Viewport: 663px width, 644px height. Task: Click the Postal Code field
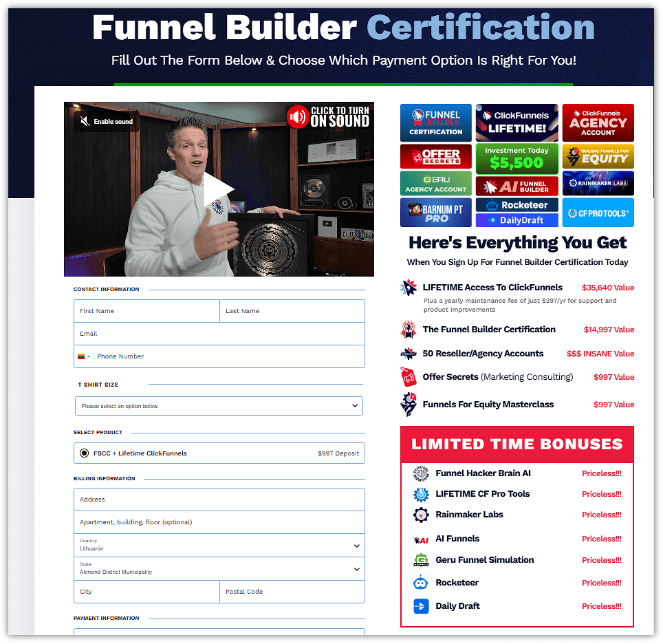(x=292, y=592)
